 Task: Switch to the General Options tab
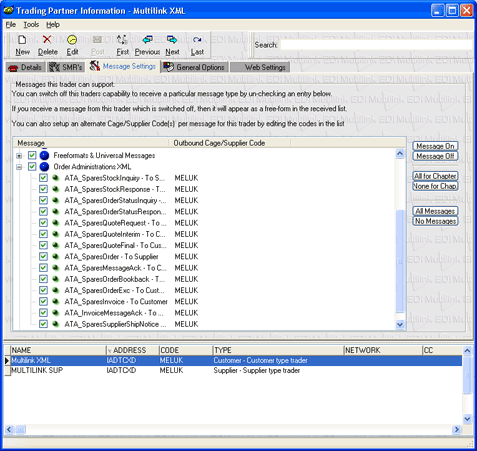coord(195,67)
